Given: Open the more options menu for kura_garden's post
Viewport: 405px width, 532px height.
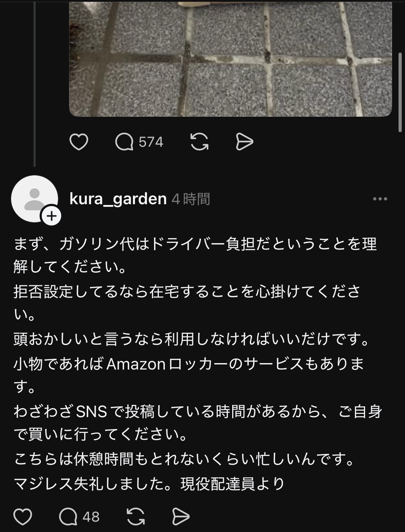Looking at the screenshot, I should click(380, 199).
